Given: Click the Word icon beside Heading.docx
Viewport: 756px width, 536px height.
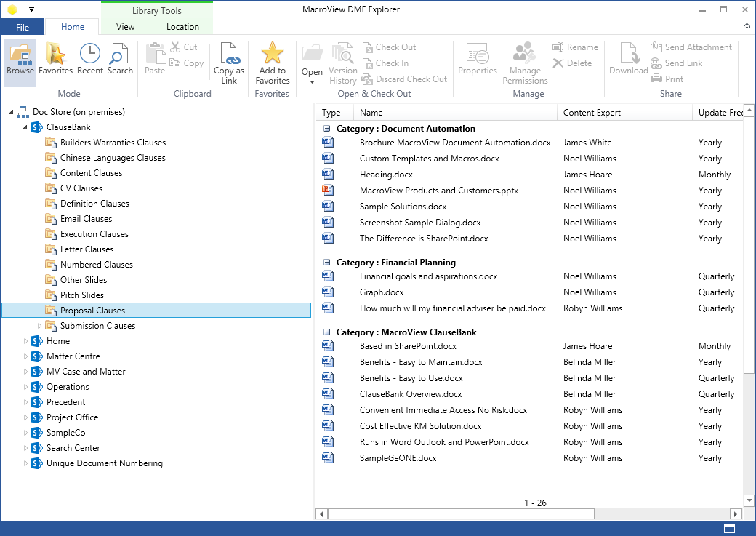Looking at the screenshot, I should pos(328,174).
